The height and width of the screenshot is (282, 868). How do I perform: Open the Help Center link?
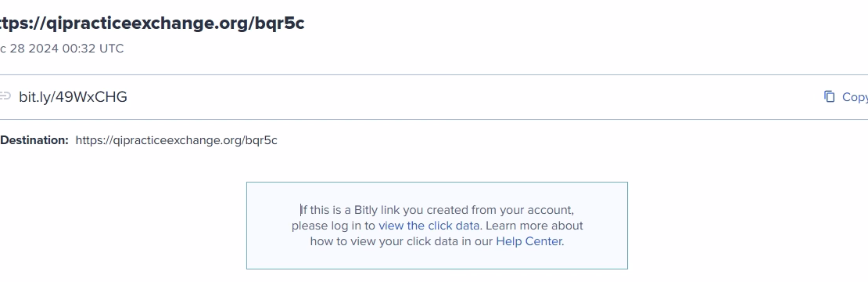point(529,241)
